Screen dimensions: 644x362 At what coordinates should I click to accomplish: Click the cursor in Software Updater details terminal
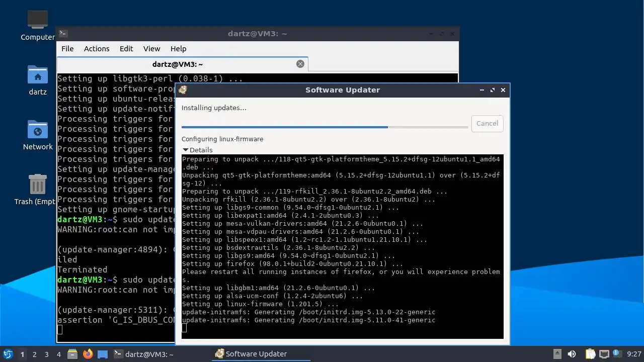184,328
